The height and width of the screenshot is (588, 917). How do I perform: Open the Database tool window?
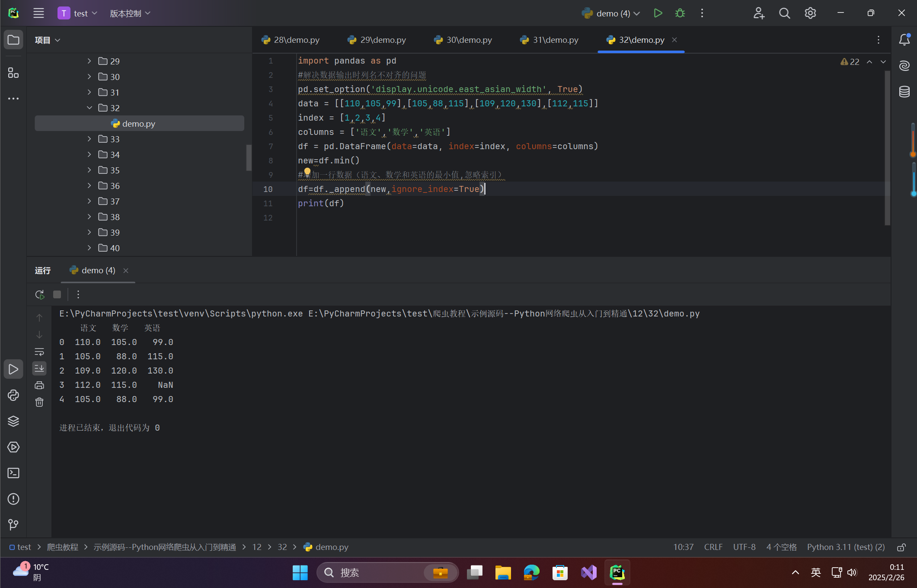(x=904, y=92)
